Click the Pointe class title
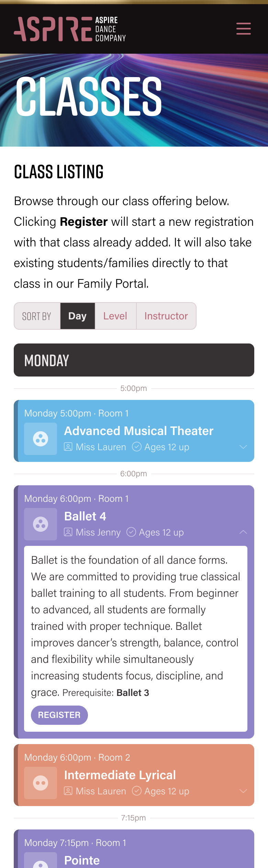The height and width of the screenshot is (868, 268). click(82, 860)
